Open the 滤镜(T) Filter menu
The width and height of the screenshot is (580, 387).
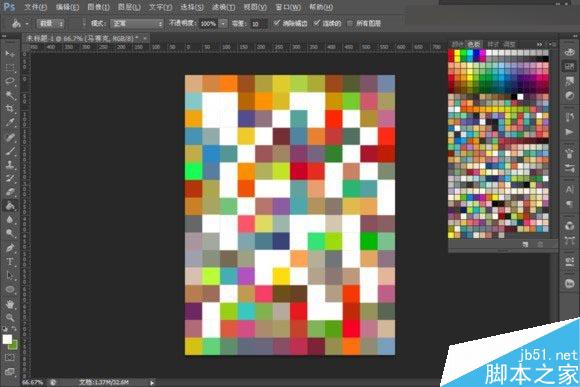coord(224,7)
